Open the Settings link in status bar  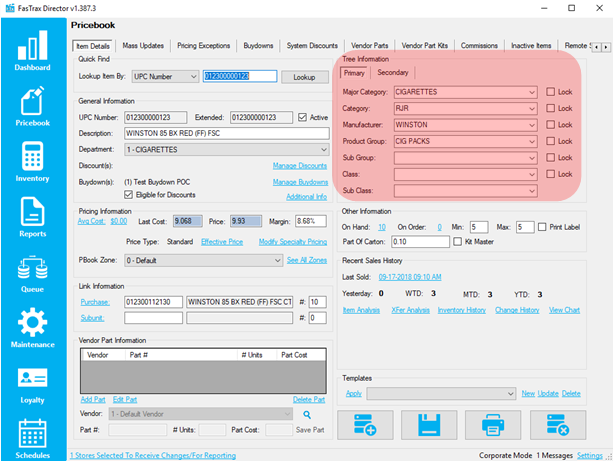click(x=590, y=456)
